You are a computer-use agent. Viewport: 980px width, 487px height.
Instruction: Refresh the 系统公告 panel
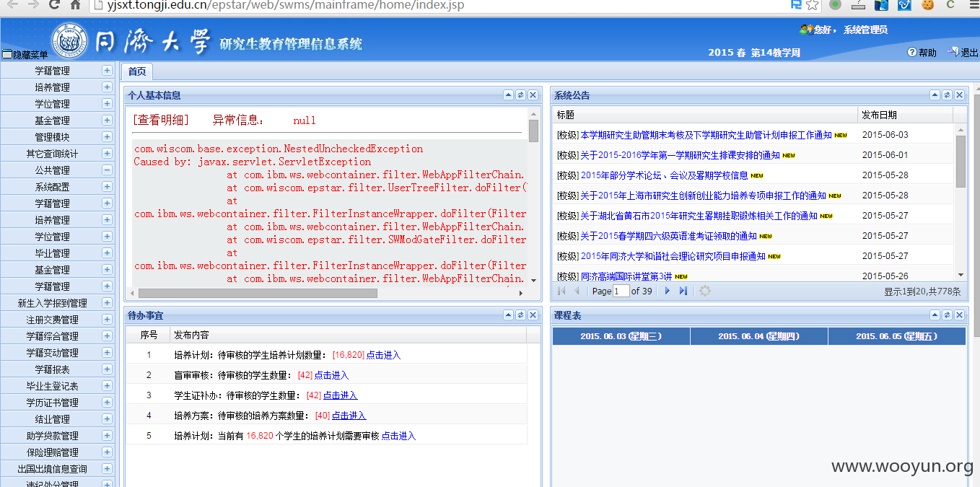(x=947, y=95)
